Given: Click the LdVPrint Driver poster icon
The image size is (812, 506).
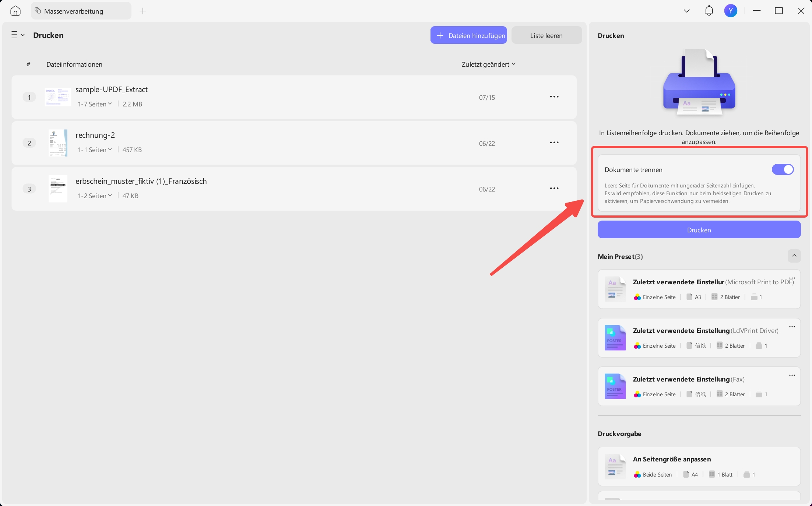Looking at the screenshot, I should pos(615,338).
